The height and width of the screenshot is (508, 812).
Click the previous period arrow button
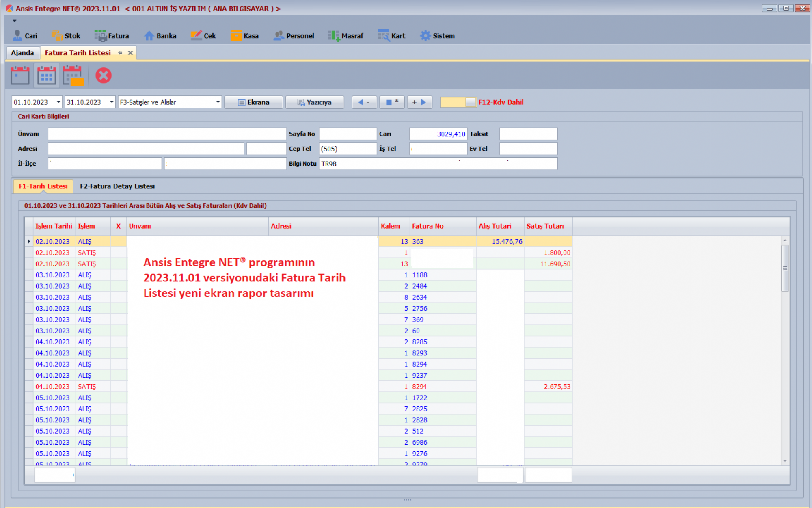tap(364, 102)
